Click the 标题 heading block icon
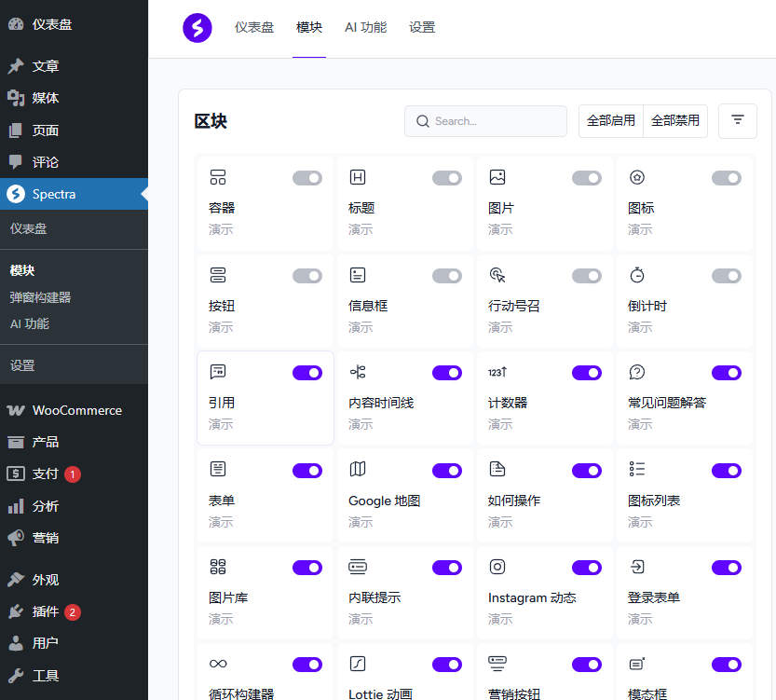776x700 pixels. pyautogui.click(x=358, y=177)
